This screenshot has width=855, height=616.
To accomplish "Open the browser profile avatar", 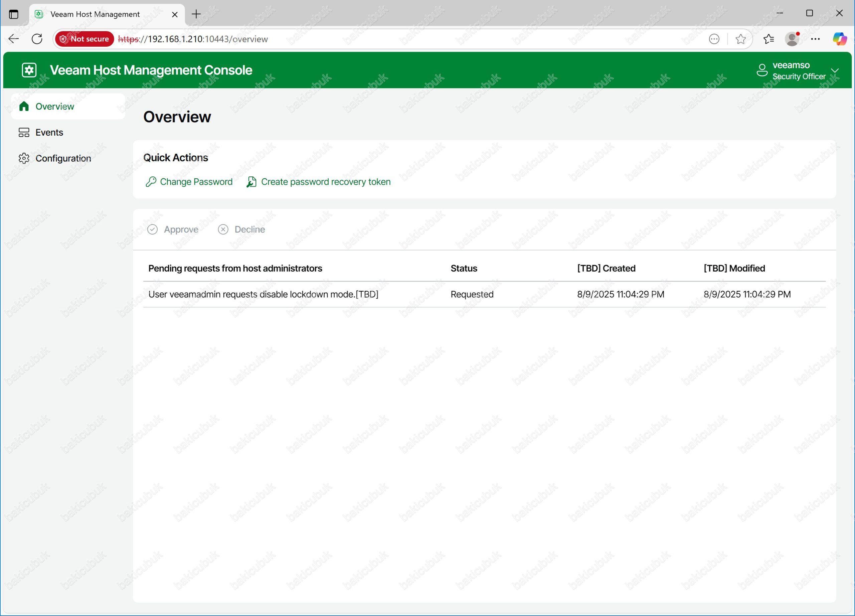I will click(x=792, y=39).
